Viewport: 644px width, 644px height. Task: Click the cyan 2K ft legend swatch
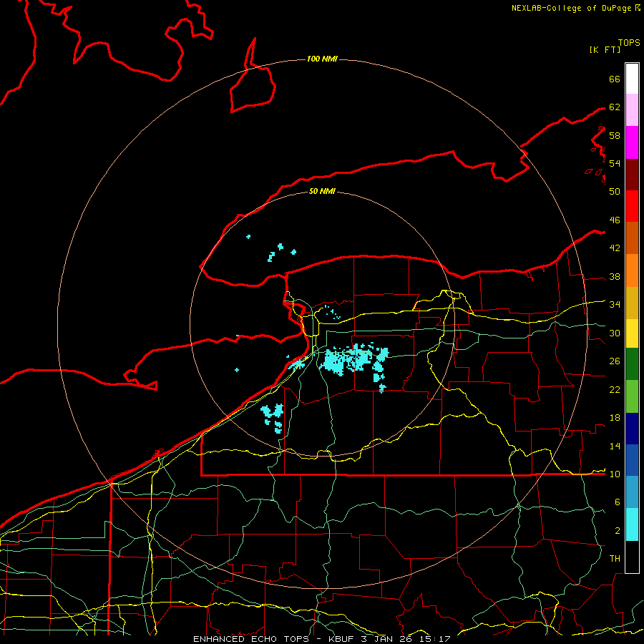point(632,525)
